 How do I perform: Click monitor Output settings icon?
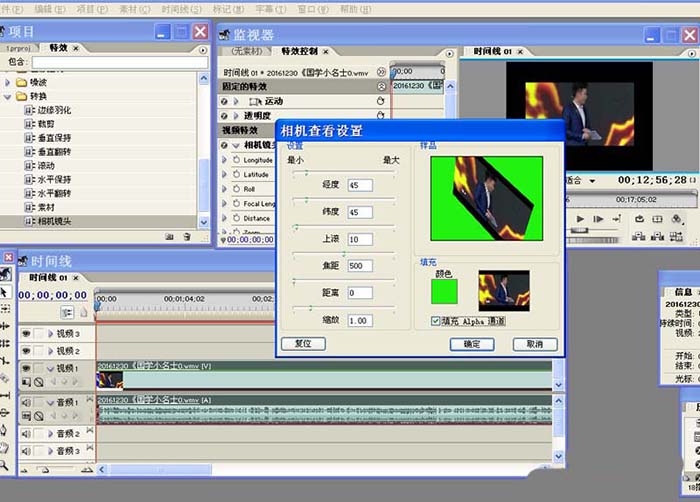click(677, 219)
